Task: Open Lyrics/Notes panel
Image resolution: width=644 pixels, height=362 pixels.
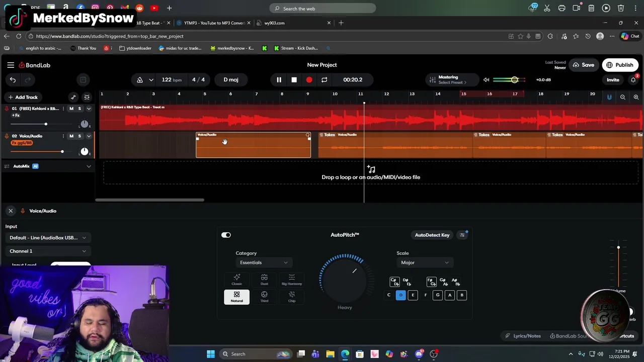Action: point(523,336)
